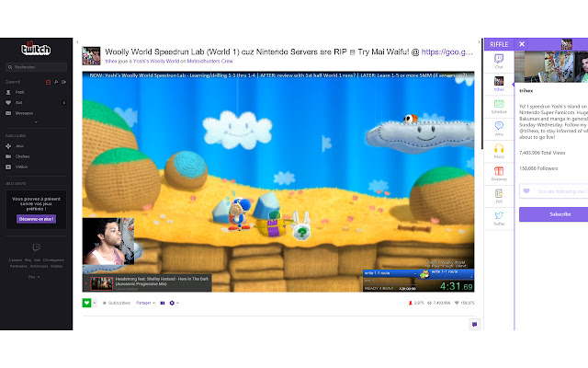588x368 pixels.
Task: Open the Riffle Twitter tab
Action: pyautogui.click(x=499, y=218)
